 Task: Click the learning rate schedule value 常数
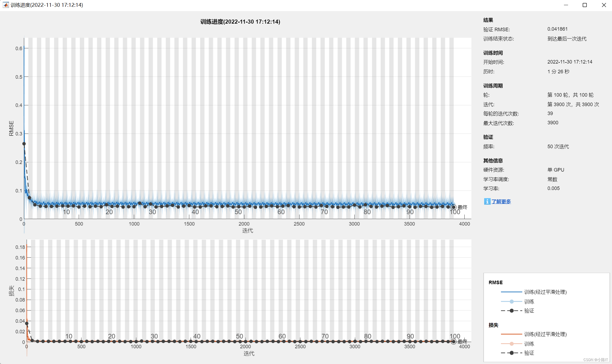(552, 179)
